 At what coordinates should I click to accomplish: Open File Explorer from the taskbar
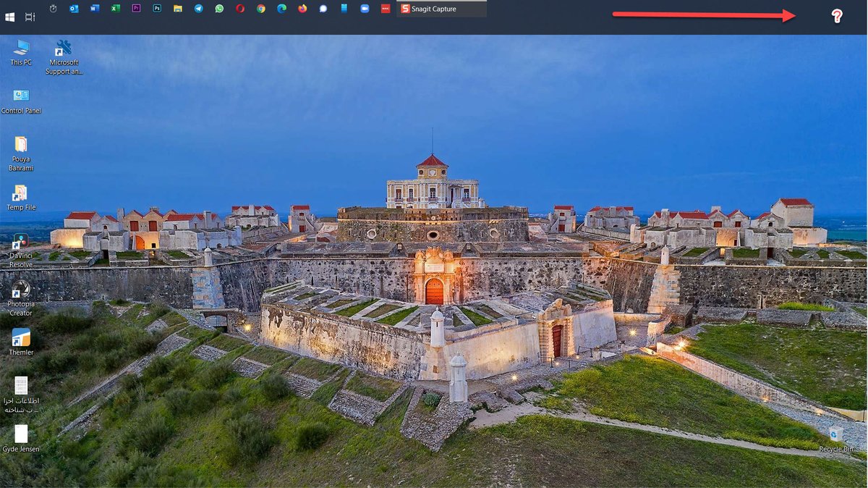pyautogui.click(x=177, y=9)
